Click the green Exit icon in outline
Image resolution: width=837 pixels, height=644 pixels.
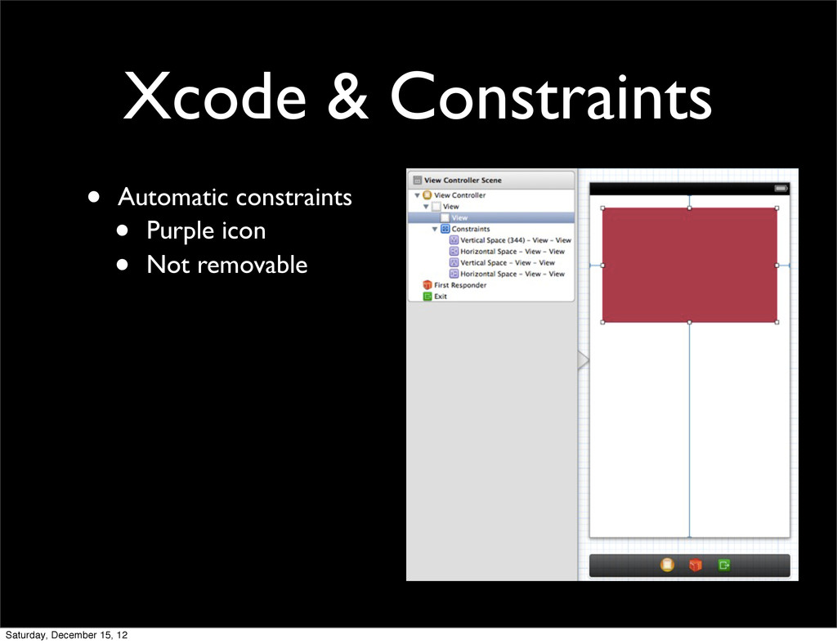[x=427, y=296]
